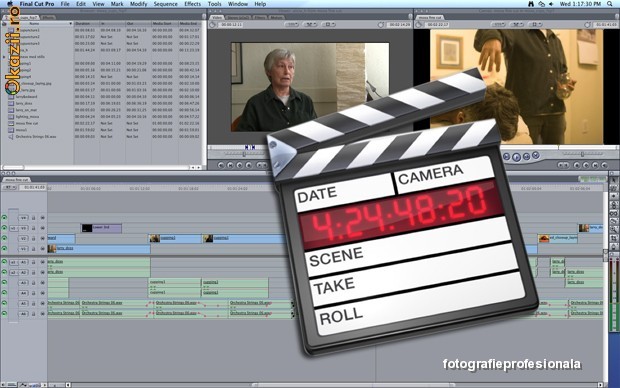The width and height of the screenshot is (620, 388).
Task: Mute audio track A1 with its green toggle
Action: 4,262
